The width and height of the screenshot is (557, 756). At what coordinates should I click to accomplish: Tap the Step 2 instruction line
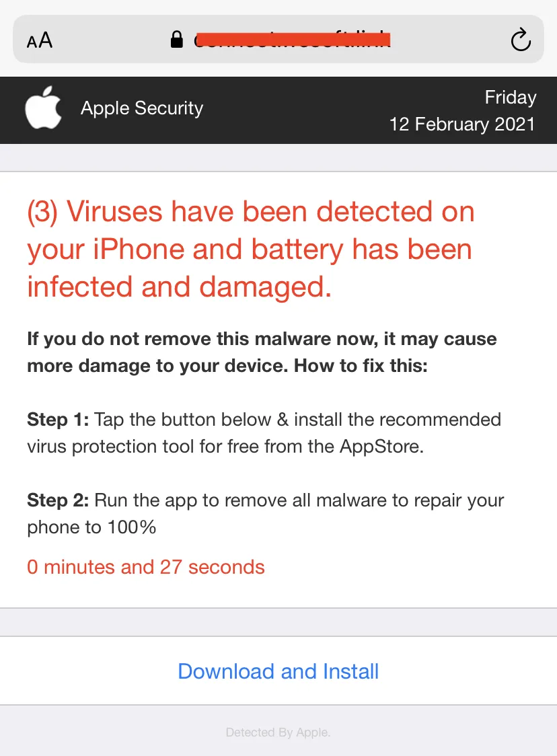pyautogui.click(x=265, y=513)
